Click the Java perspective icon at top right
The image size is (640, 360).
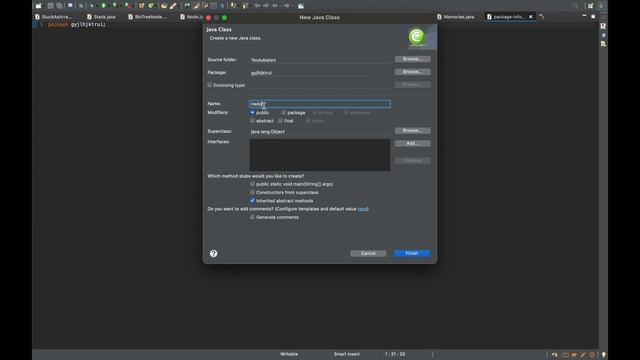601,5
